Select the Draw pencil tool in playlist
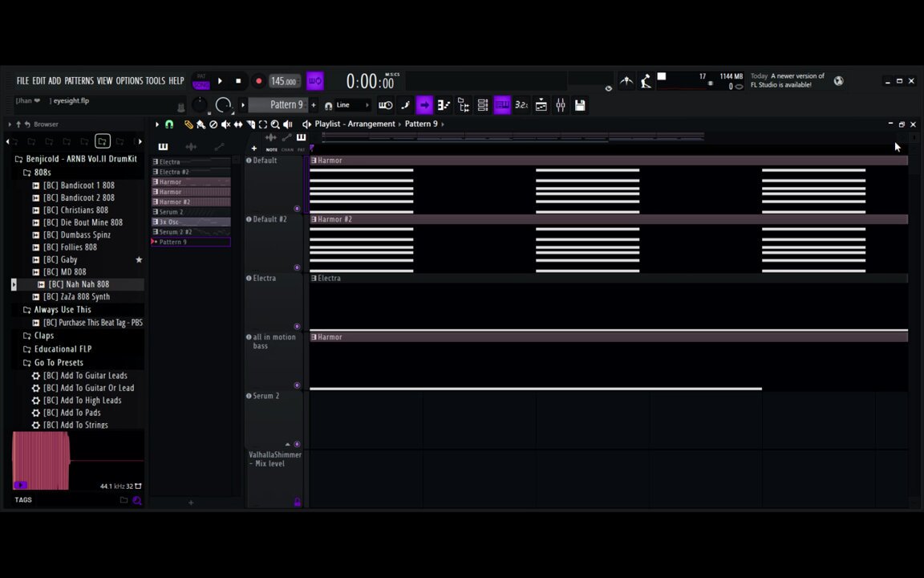Screen dimensions: 924x578 click(x=188, y=124)
